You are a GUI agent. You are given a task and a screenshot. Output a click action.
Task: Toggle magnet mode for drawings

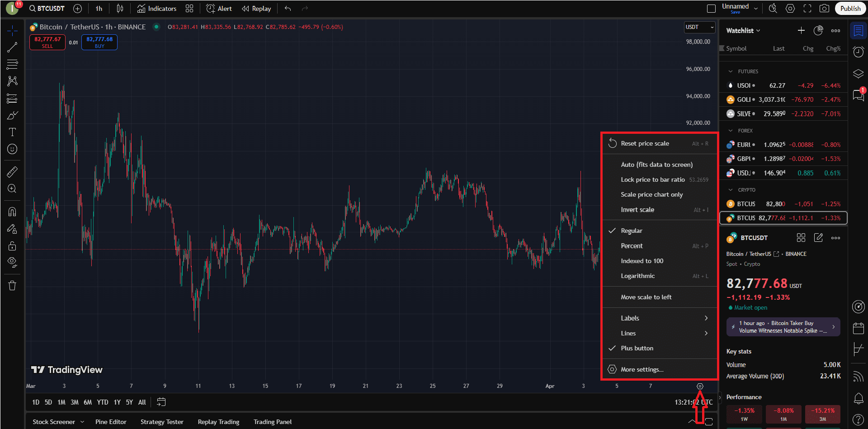(12, 212)
